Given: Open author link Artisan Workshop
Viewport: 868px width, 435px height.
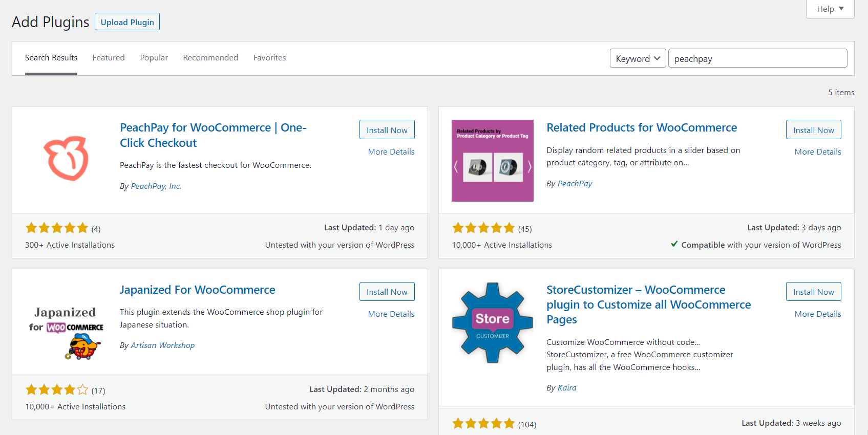Looking at the screenshot, I should [x=163, y=345].
